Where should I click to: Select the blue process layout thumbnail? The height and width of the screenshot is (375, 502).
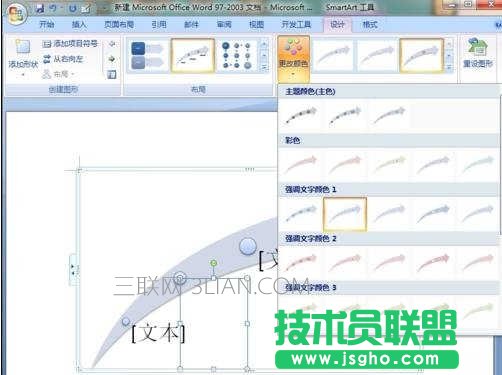pos(148,55)
